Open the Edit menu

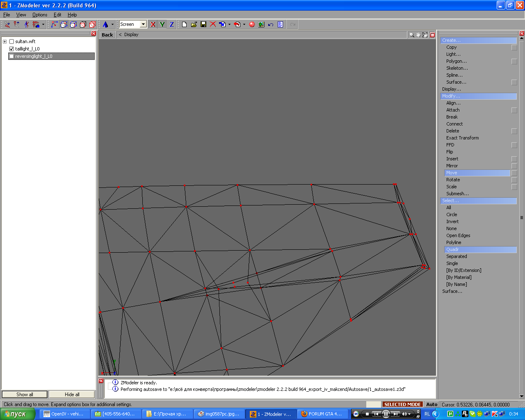pos(57,15)
